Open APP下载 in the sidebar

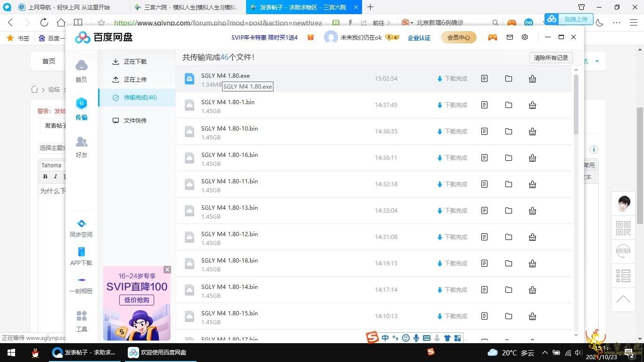click(81, 257)
